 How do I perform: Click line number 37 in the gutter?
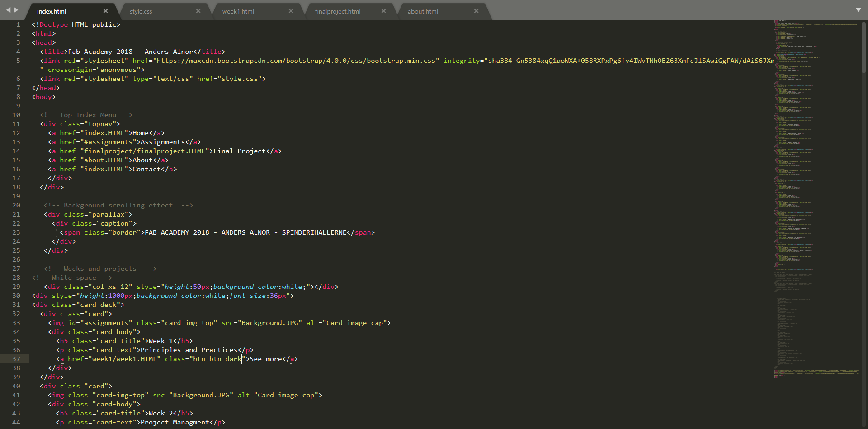pos(16,359)
